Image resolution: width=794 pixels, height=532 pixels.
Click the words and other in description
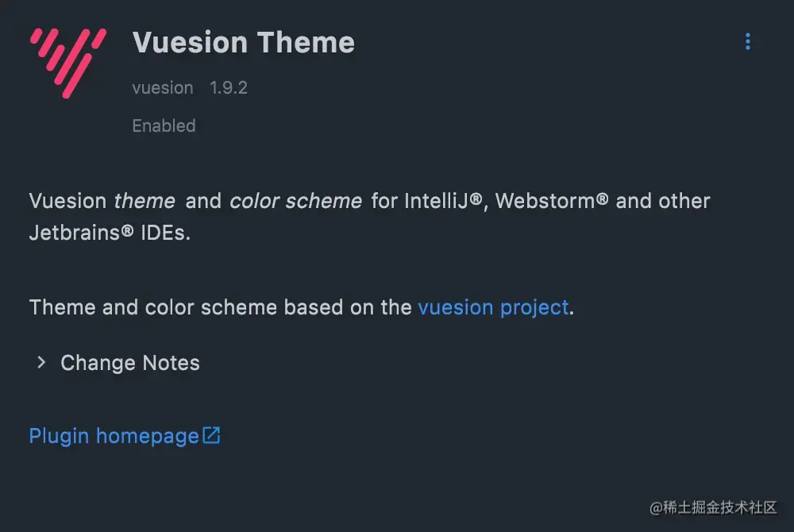point(663,201)
